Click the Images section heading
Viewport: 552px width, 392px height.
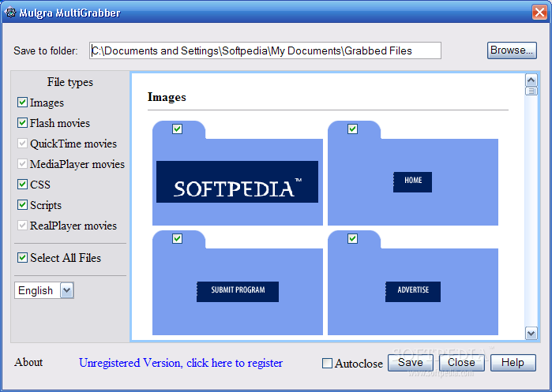click(x=167, y=97)
